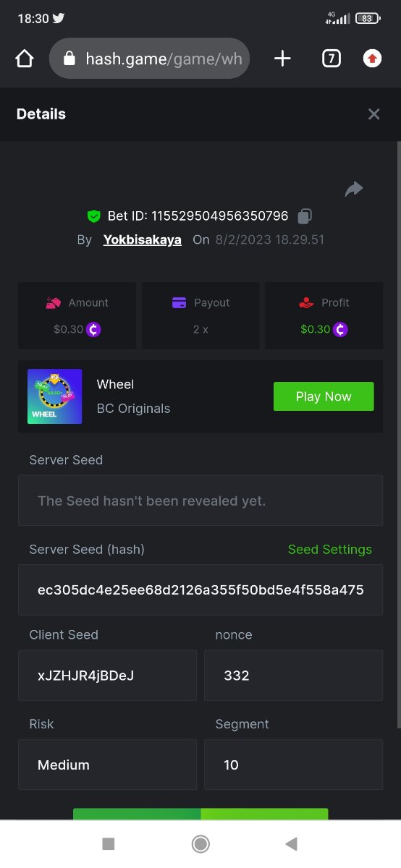
Task: Select the Server Seed hash field
Action: coord(200,590)
